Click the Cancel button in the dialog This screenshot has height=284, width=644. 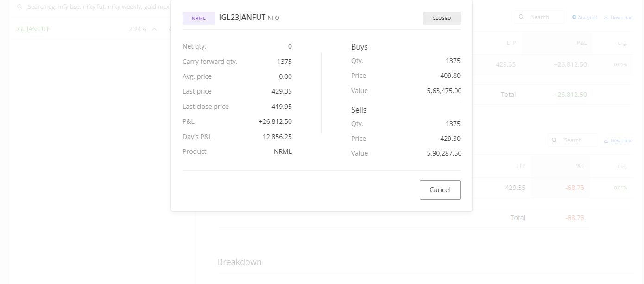click(x=440, y=189)
